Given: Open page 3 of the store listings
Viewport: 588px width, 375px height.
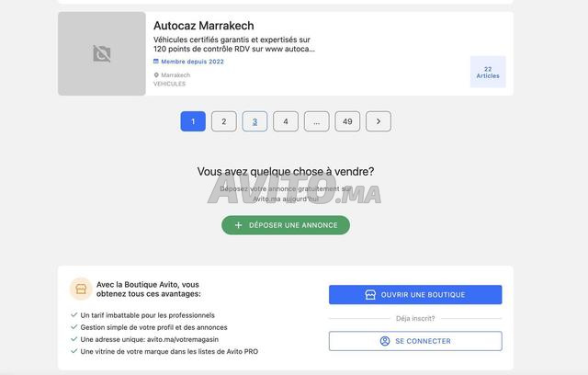Looking at the screenshot, I should (x=254, y=121).
